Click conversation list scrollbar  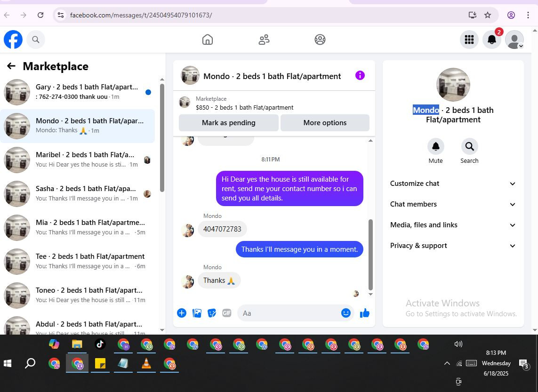[162, 137]
